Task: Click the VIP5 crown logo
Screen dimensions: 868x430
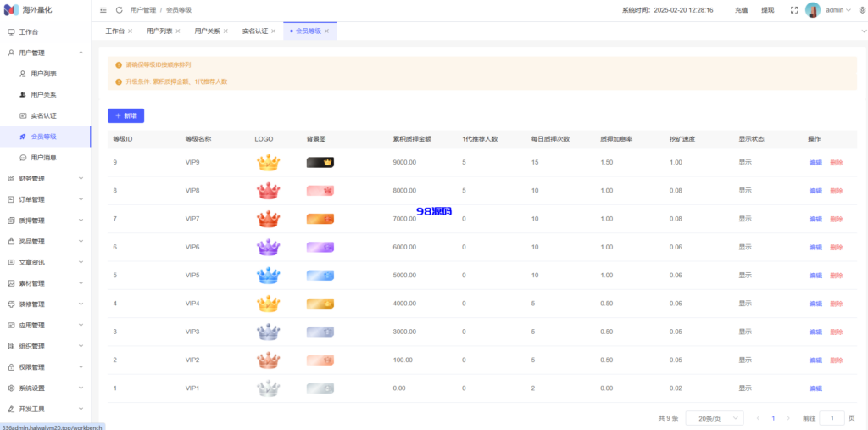Action: point(269,276)
